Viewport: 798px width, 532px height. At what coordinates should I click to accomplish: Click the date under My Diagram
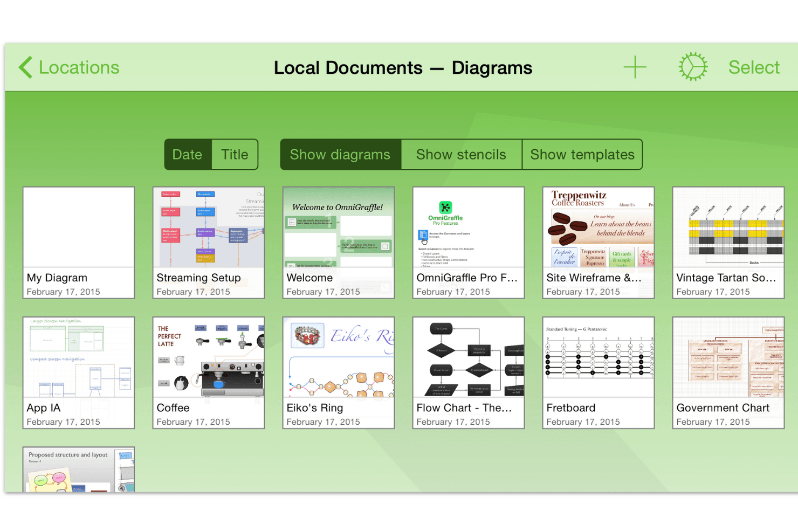click(x=64, y=292)
